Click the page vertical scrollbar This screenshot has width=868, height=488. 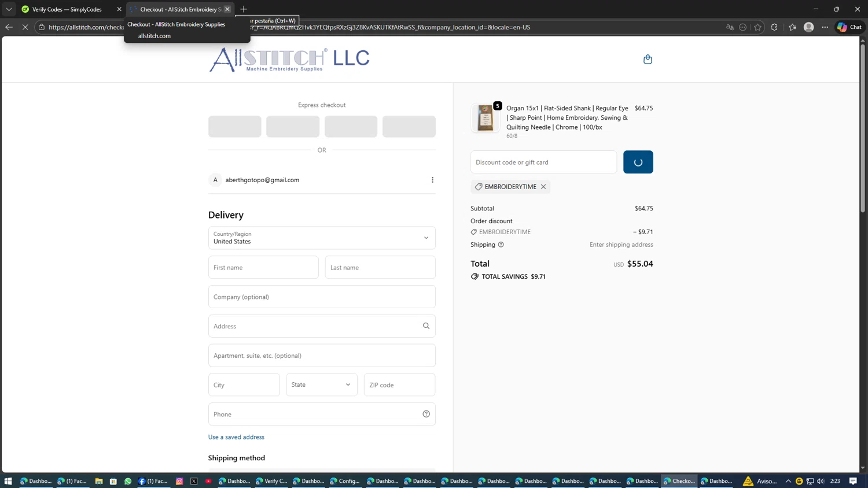(863, 127)
